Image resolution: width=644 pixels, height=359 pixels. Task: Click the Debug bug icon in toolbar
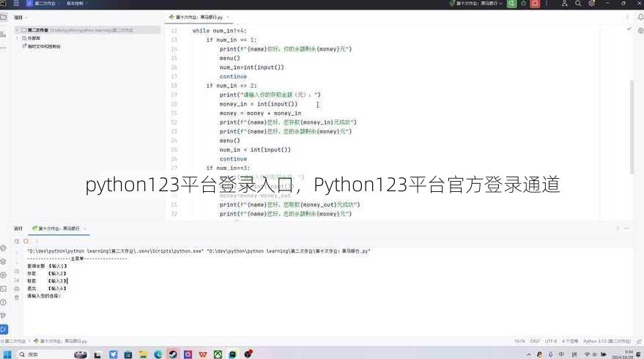pos(523,3)
